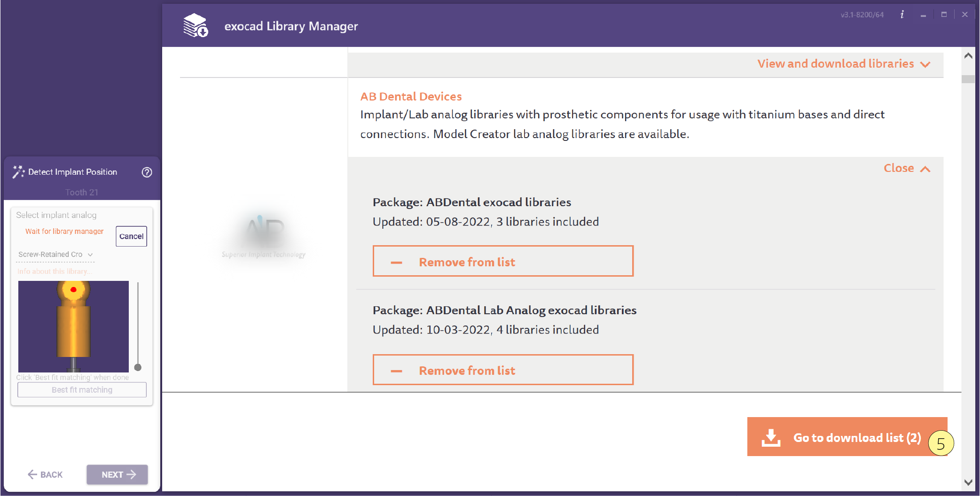Remove ABDental exocad libraries from list
Viewport: 980px width, 496px height.
pyautogui.click(x=503, y=261)
